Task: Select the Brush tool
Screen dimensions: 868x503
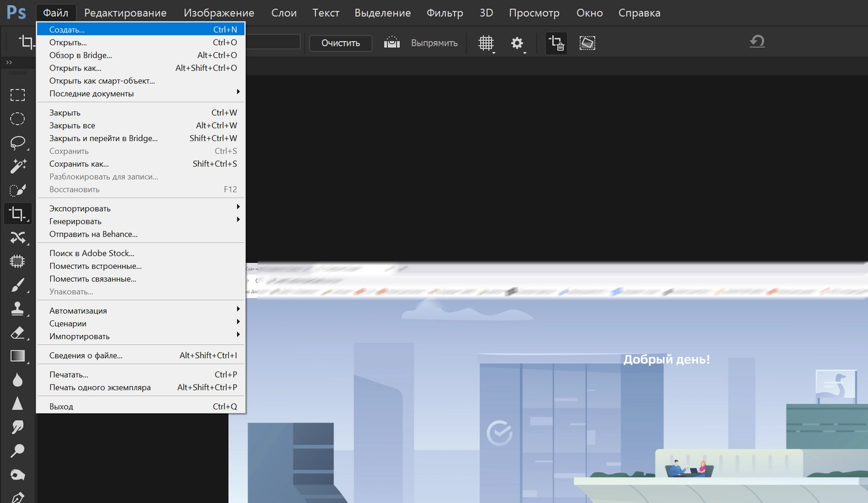Action: point(17,285)
